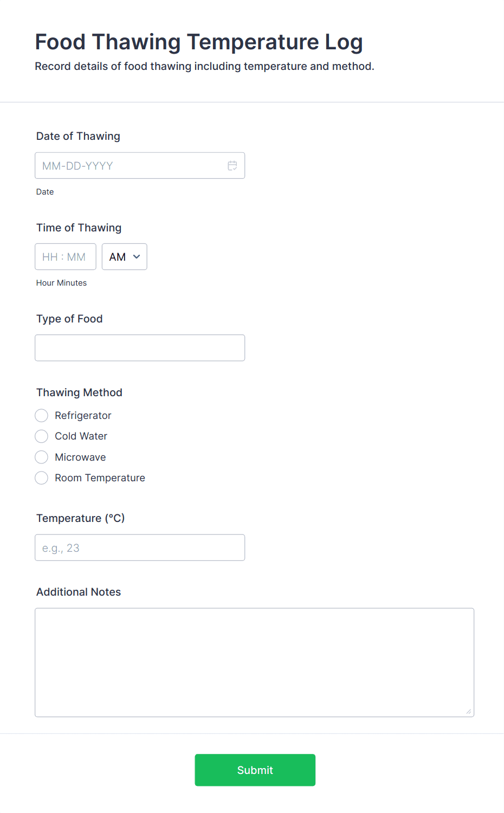The image size is (504, 813).
Task: Select the Cold Water option
Action: tap(41, 436)
